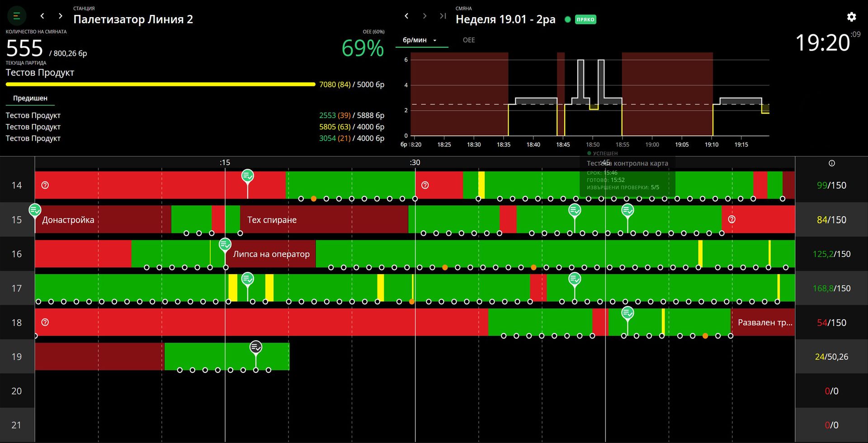Click the 24/50,26 hourly total

tap(831, 357)
